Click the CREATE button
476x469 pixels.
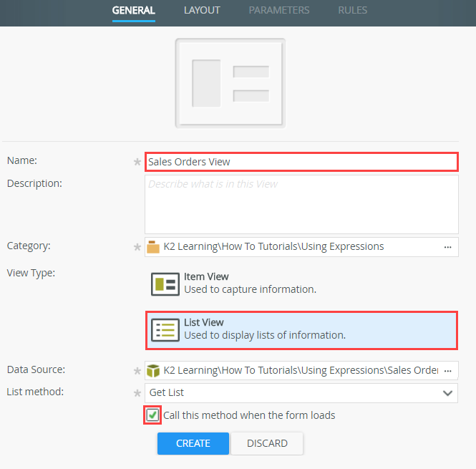coord(193,443)
